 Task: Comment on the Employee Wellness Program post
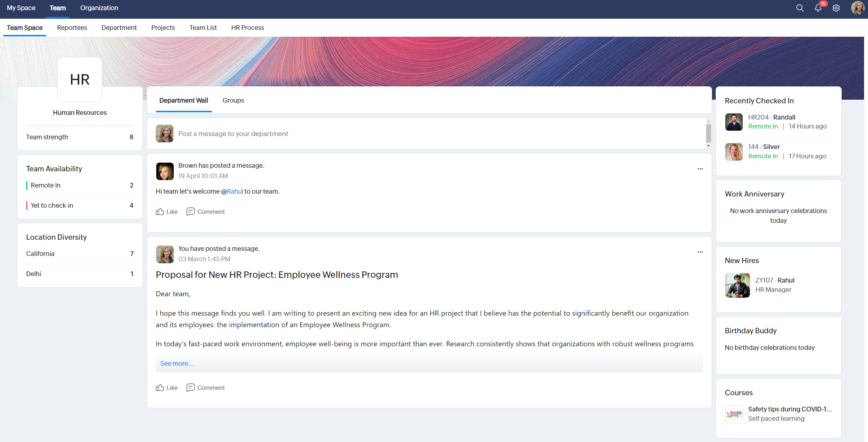click(206, 388)
